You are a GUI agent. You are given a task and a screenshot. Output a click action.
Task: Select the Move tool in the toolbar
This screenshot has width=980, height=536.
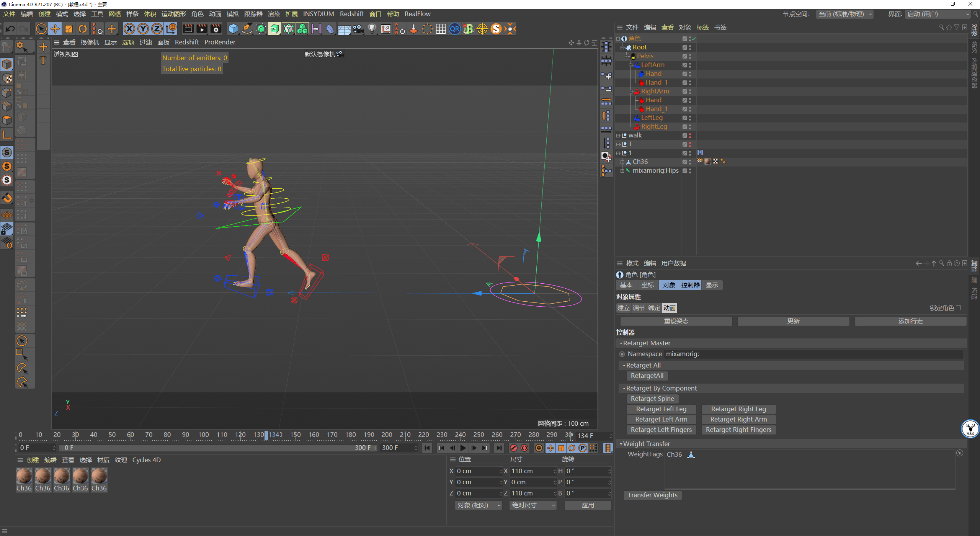tap(55, 29)
